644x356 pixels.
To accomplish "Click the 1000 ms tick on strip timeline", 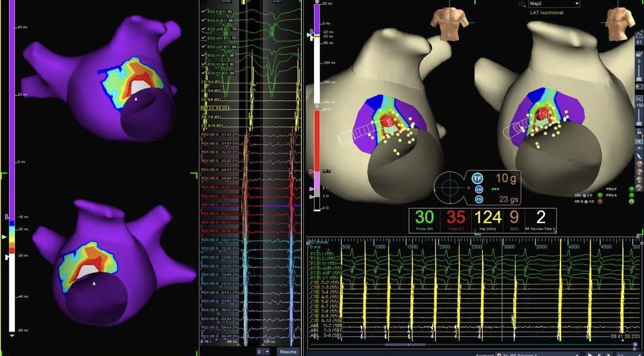I will pyautogui.click(x=380, y=247).
